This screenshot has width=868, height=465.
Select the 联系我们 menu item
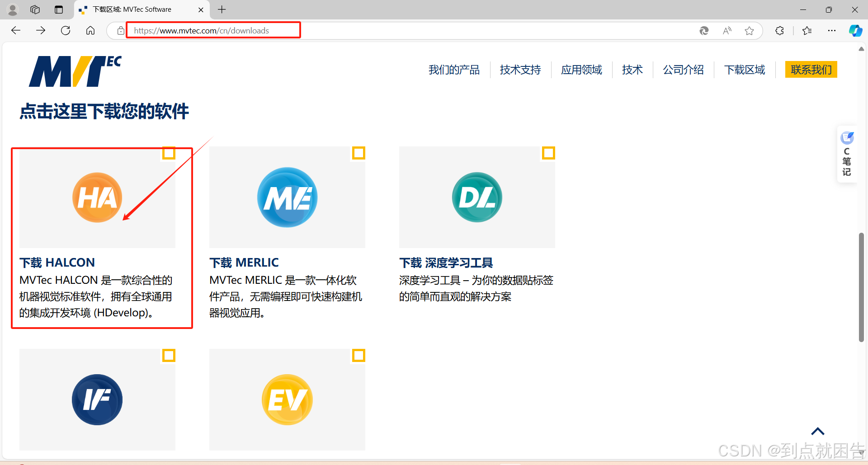tap(811, 70)
